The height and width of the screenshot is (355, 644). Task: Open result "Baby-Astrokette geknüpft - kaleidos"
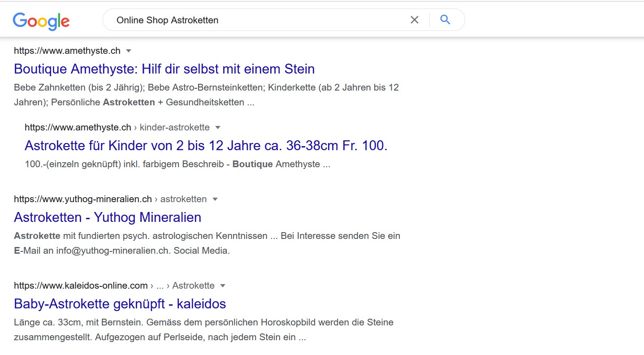point(120,304)
